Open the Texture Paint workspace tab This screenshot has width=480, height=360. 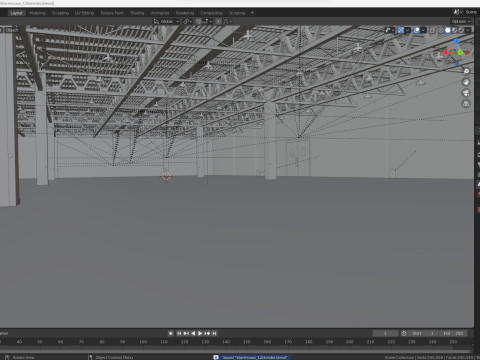(112, 13)
